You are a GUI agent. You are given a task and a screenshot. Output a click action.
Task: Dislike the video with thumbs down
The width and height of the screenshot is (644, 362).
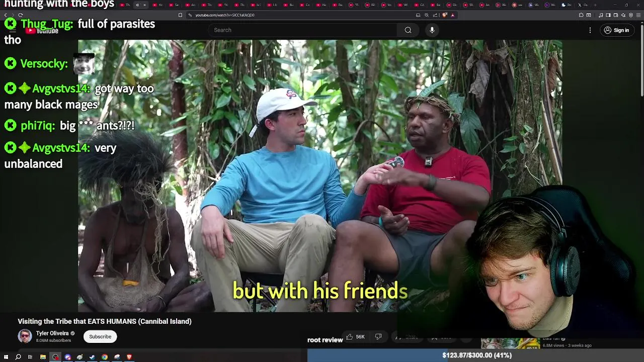(x=378, y=337)
